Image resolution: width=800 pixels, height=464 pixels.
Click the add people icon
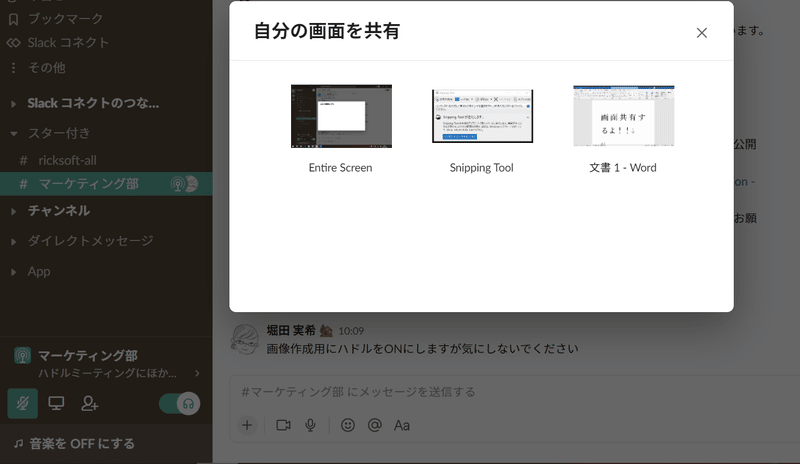click(90, 404)
